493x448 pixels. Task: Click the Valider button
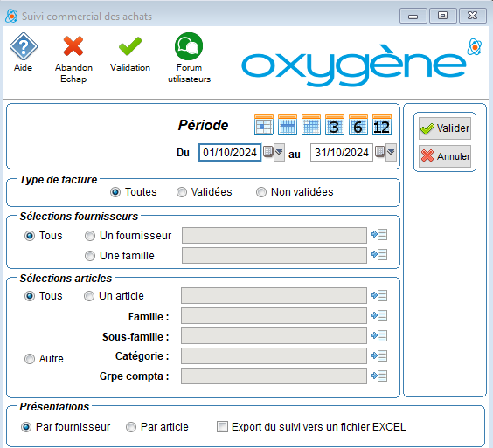[445, 128]
